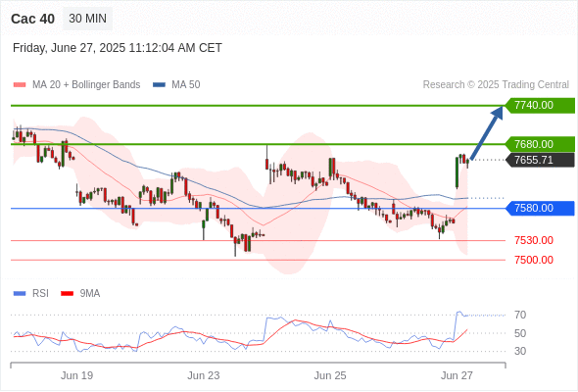Select the 7740.00 green resistance label
Image resolution: width=578 pixels, height=392 pixels.
540,106
